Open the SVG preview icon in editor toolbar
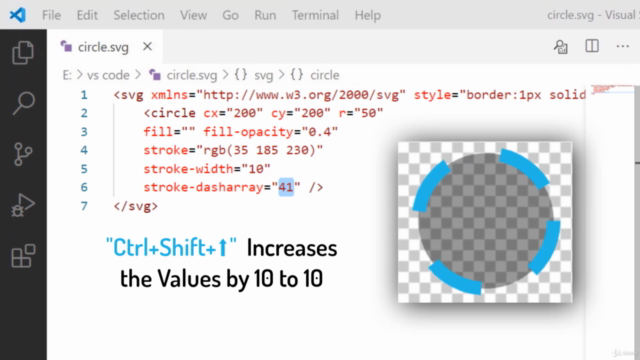The height and width of the screenshot is (360, 640). pyautogui.click(x=561, y=47)
